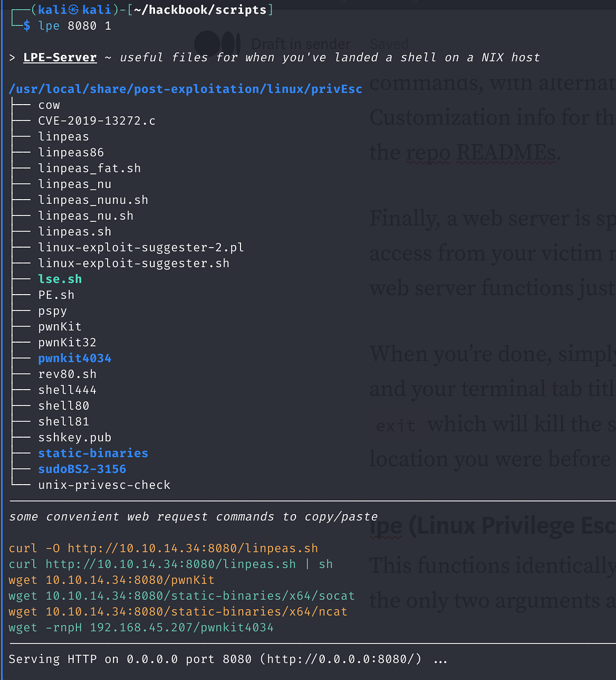This screenshot has height=680, width=616.
Task: Select linux-exploit-suggester.sh
Action: coord(134,264)
